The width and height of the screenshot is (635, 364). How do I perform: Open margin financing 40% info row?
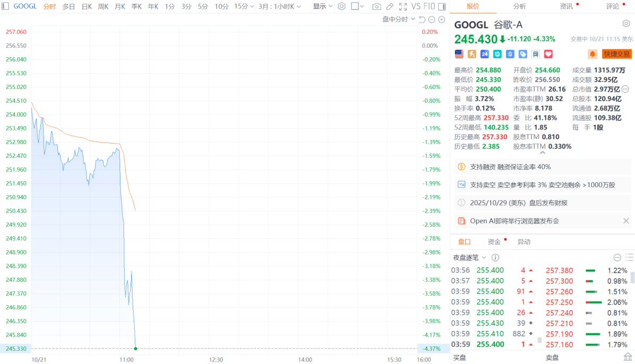(x=543, y=166)
